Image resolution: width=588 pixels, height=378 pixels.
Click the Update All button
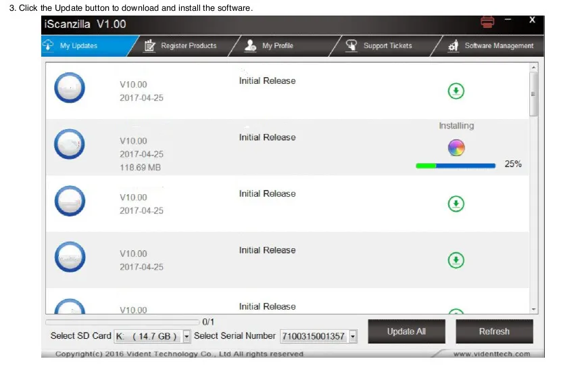coord(406,331)
